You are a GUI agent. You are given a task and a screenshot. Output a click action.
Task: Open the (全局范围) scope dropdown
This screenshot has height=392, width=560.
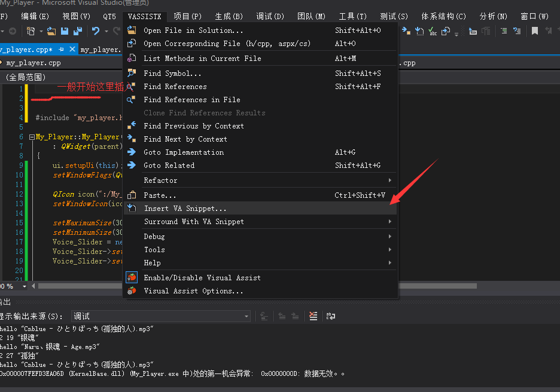click(60, 78)
